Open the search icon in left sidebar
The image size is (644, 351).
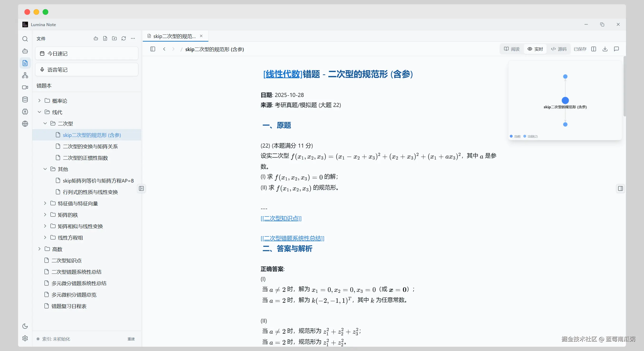tap(25, 39)
